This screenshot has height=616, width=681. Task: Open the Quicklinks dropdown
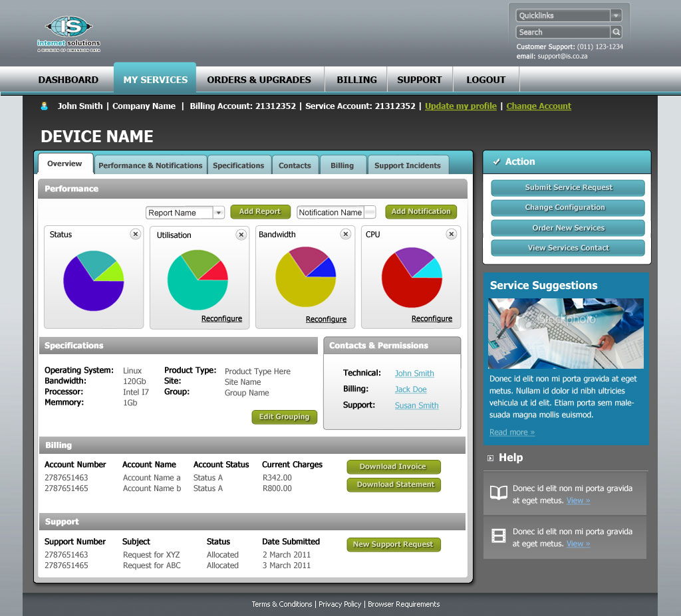click(x=616, y=15)
